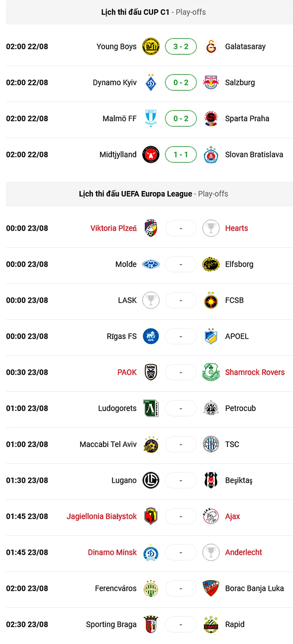Click the Borac Banja Luka crest
This screenshot has height=644, width=293.
(211, 588)
